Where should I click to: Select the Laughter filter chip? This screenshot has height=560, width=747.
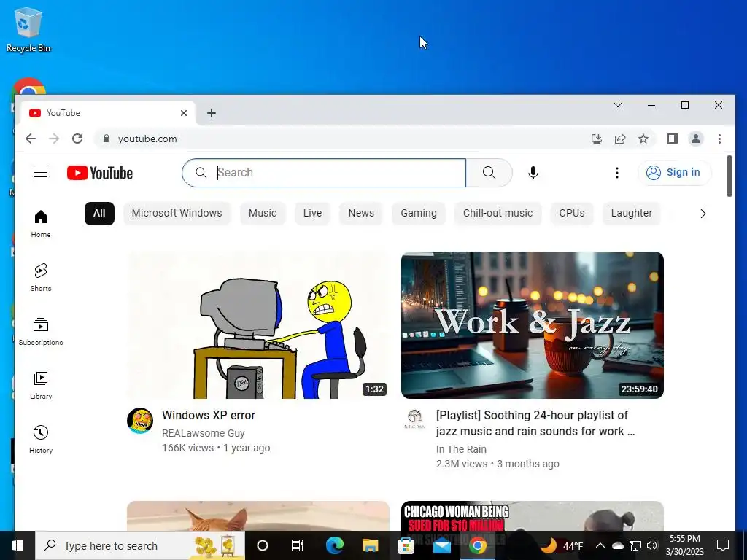coord(632,214)
